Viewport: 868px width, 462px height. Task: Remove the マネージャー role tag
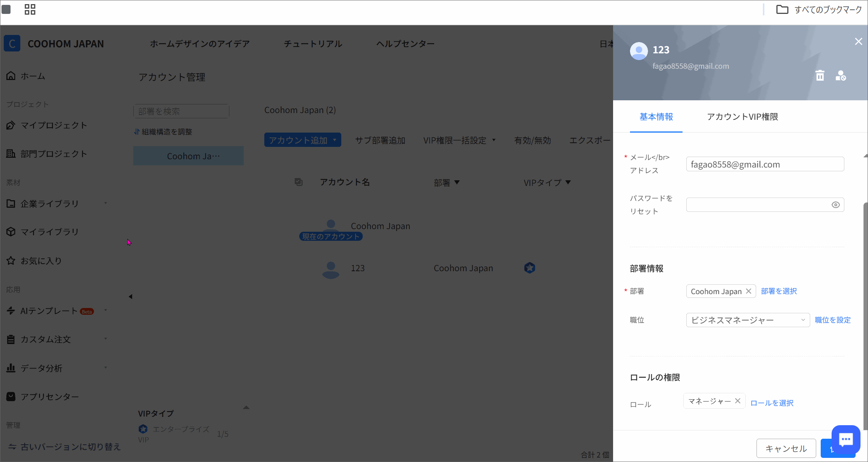click(737, 401)
